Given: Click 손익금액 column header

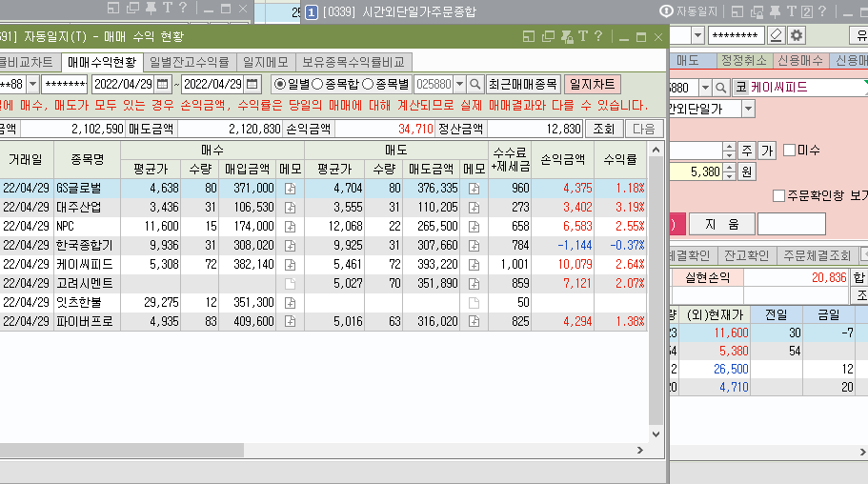Looking at the screenshot, I should click(562, 159).
